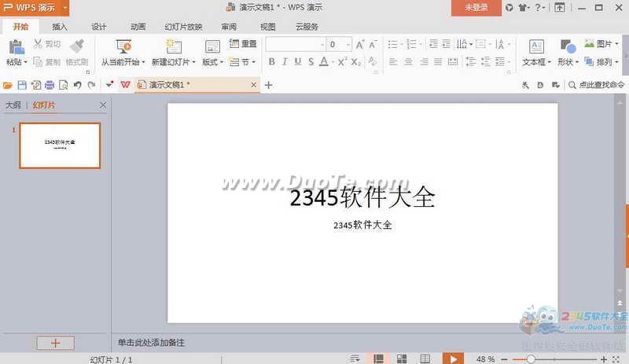Expand the Section (节) dropdown
Viewport: 629px width, 364px height.
[254, 62]
